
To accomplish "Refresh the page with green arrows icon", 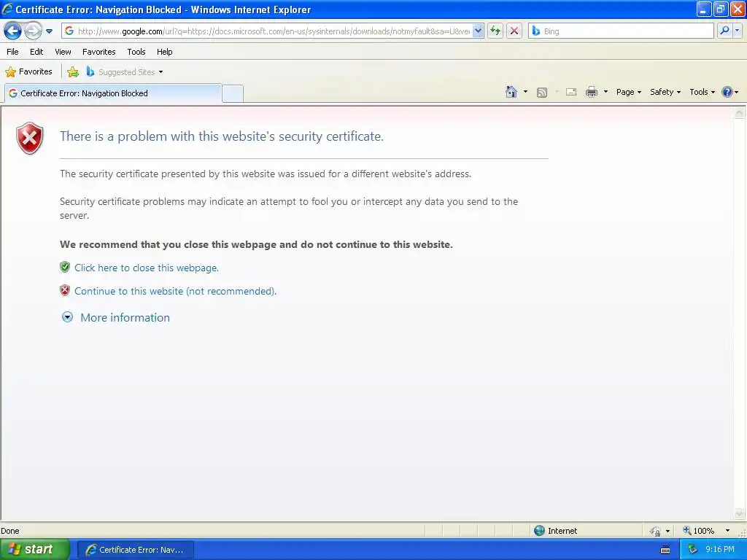I will (x=495, y=31).
